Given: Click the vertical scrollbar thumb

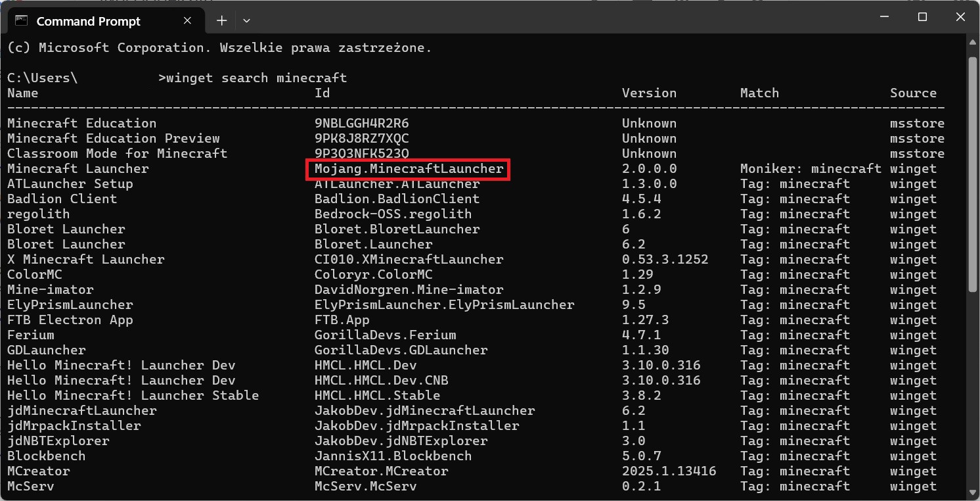Looking at the screenshot, I should click(x=973, y=174).
